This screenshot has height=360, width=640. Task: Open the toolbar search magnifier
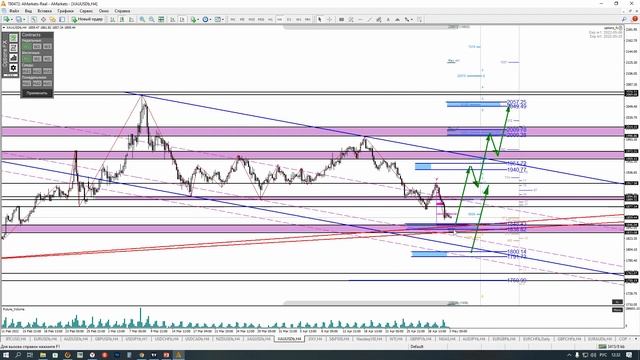[x=624, y=19]
